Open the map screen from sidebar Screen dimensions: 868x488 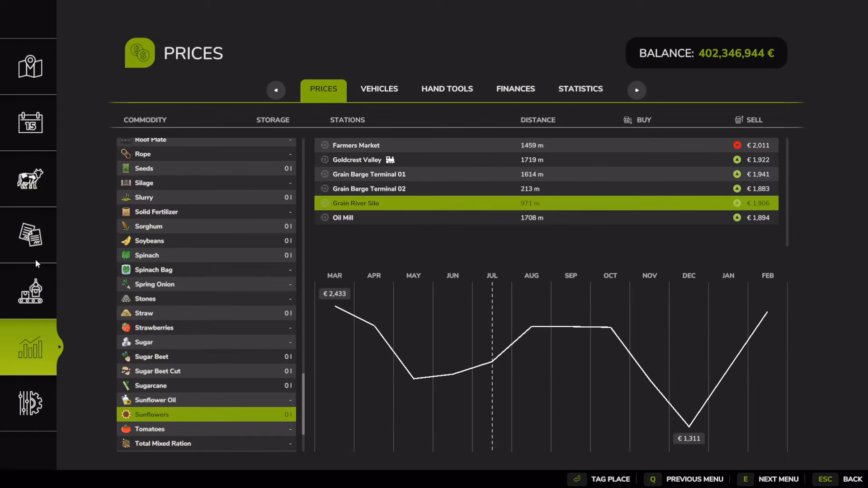30,66
